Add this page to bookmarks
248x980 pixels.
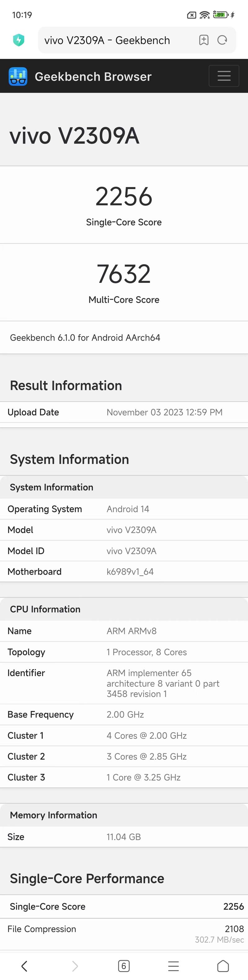click(x=204, y=40)
